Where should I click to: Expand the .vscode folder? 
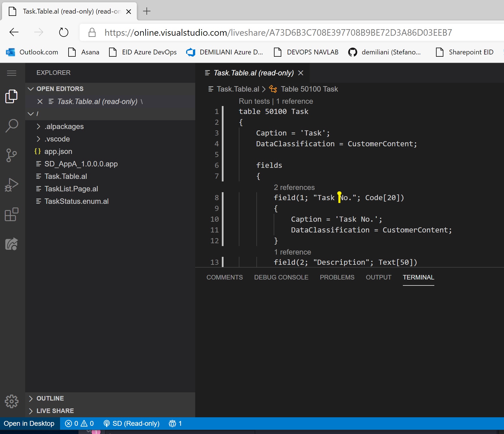point(57,139)
